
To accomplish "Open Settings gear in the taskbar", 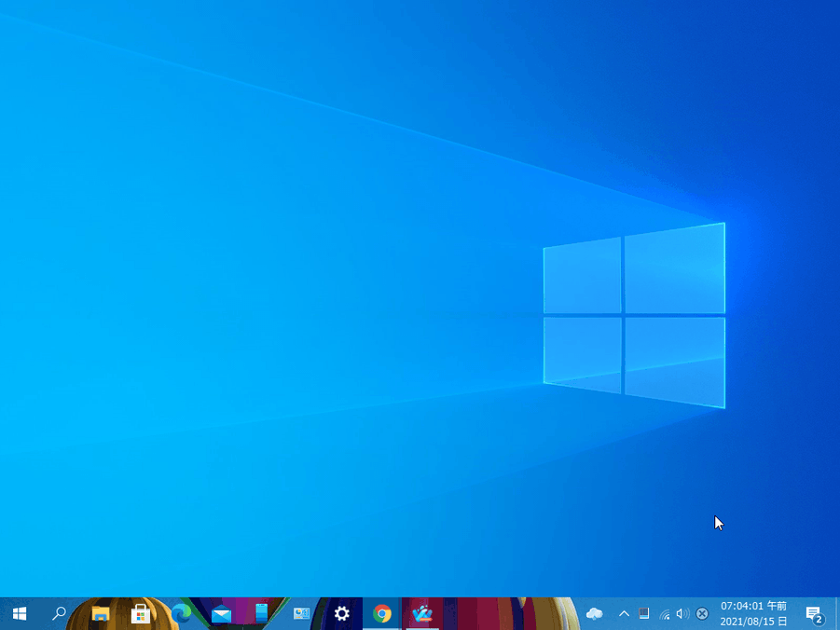I will click(342, 613).
